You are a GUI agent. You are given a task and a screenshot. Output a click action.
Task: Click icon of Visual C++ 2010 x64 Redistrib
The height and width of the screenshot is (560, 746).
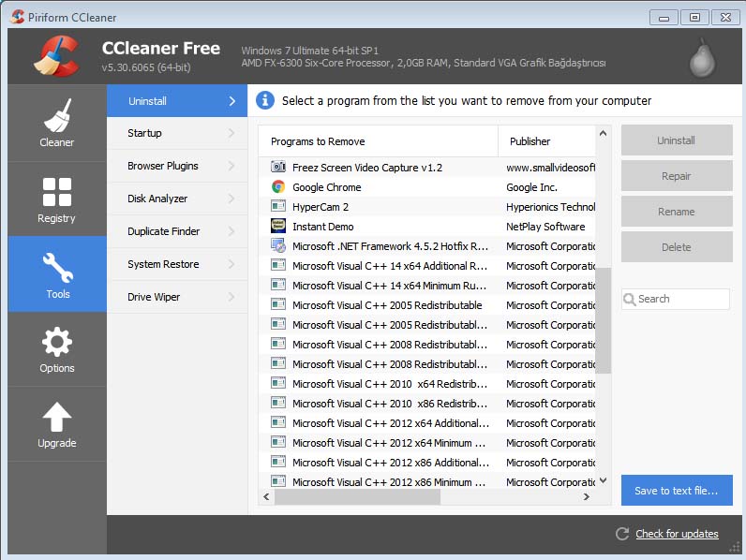pos(278,383)
